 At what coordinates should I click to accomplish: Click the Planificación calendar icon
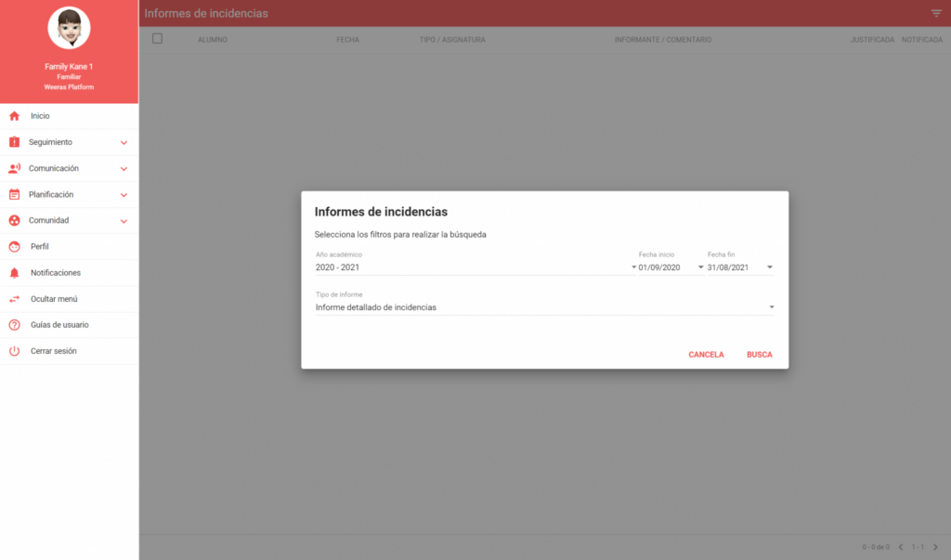[x=14, y=194]
